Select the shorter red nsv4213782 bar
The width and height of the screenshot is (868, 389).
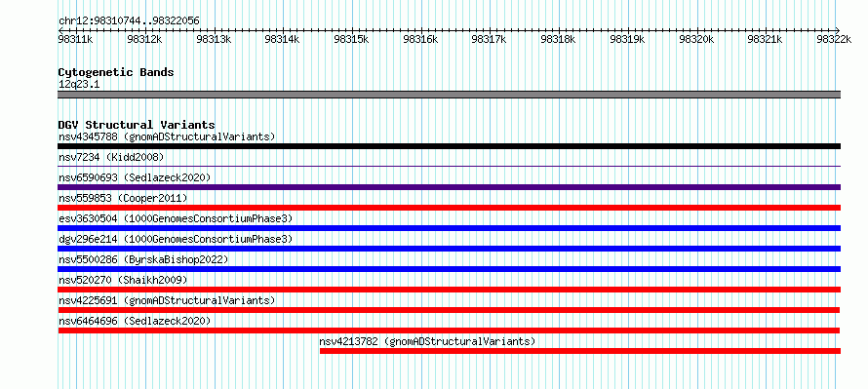click(580, 351)
